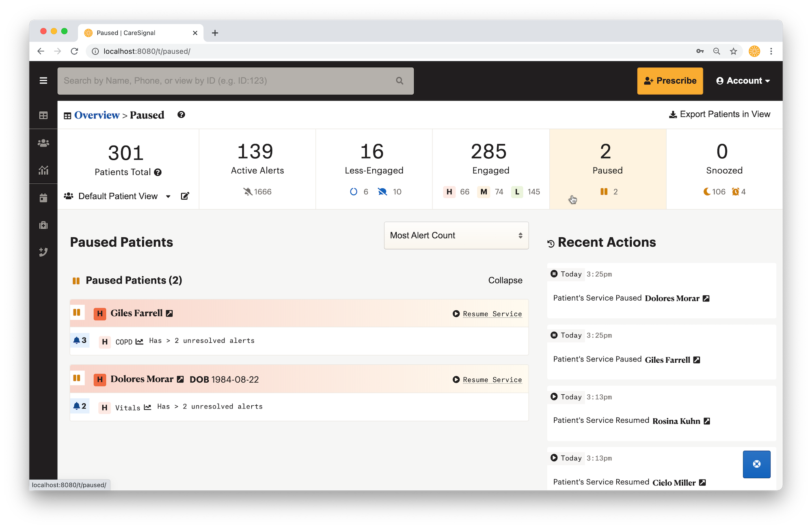Click the search magnifier icon
812x529 pixels.
pyautogui.click(x=400, y=81)
